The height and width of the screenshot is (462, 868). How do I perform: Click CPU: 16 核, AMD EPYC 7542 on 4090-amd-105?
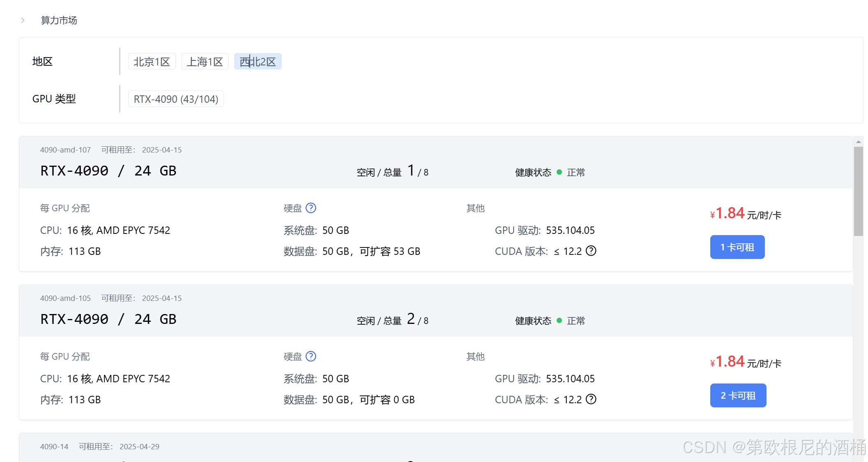click(105, 379)
